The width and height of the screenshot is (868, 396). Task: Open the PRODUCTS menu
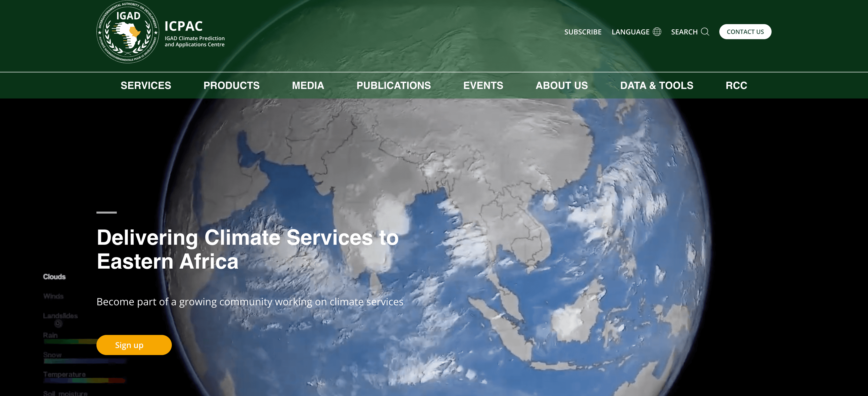(232, 86)
